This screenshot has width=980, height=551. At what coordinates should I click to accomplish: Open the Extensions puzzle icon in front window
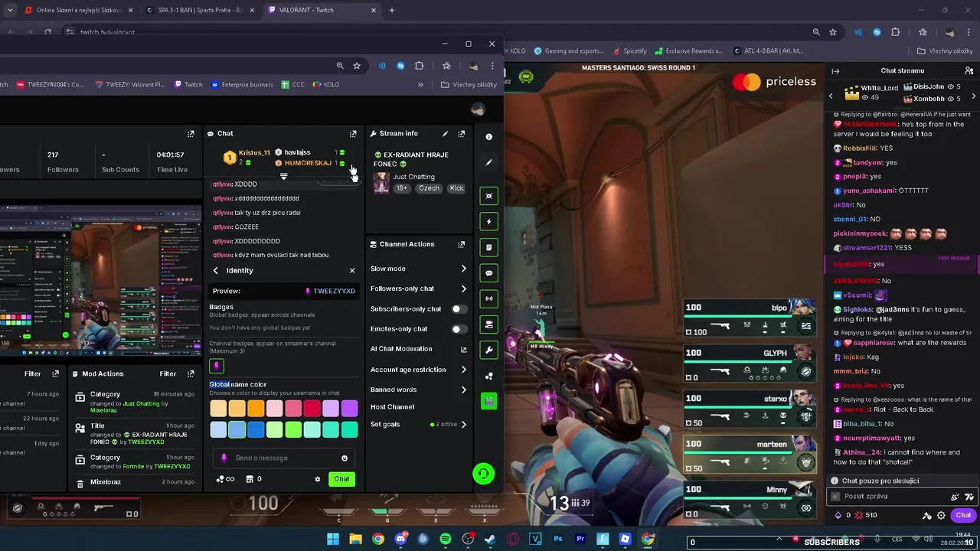click(x=419, y=66)
